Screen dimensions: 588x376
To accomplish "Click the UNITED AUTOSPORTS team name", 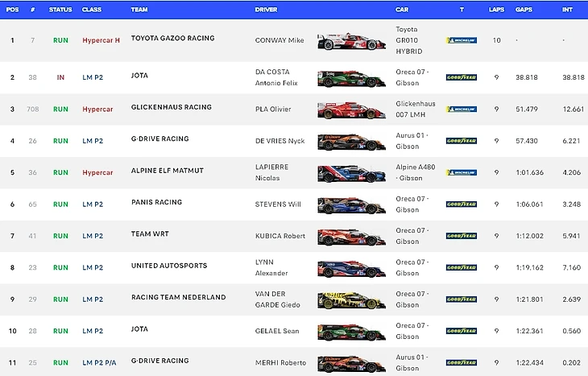I will pyautogui.click(x=169, y=266).
